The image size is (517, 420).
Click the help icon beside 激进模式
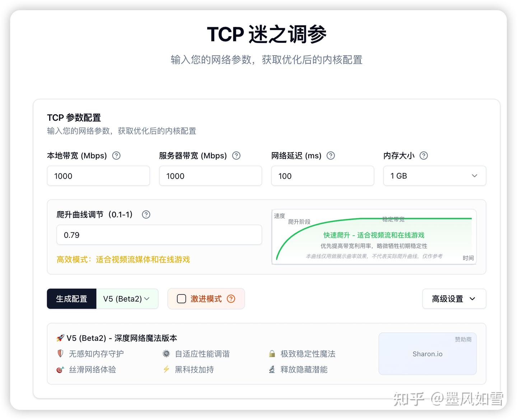[231, 299]
